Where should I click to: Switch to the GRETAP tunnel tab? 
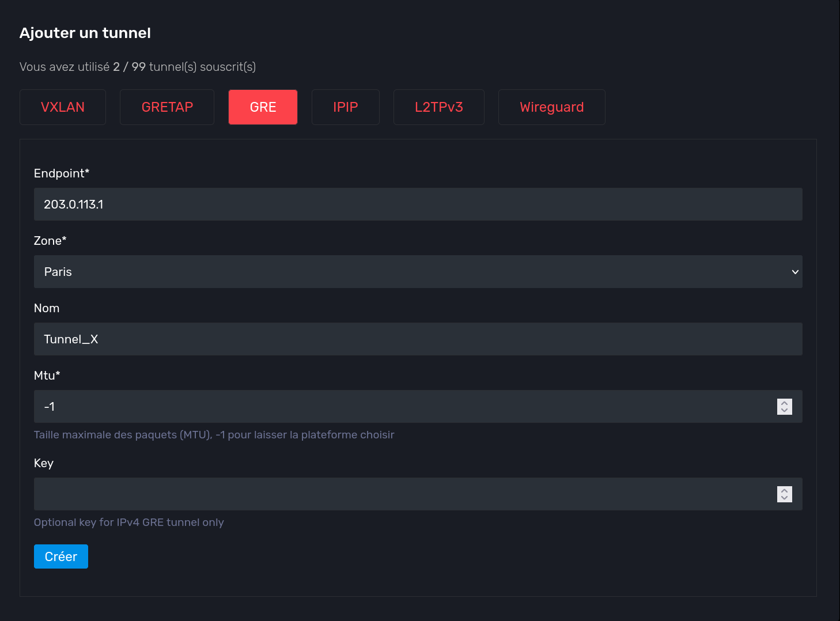point(167,107)
